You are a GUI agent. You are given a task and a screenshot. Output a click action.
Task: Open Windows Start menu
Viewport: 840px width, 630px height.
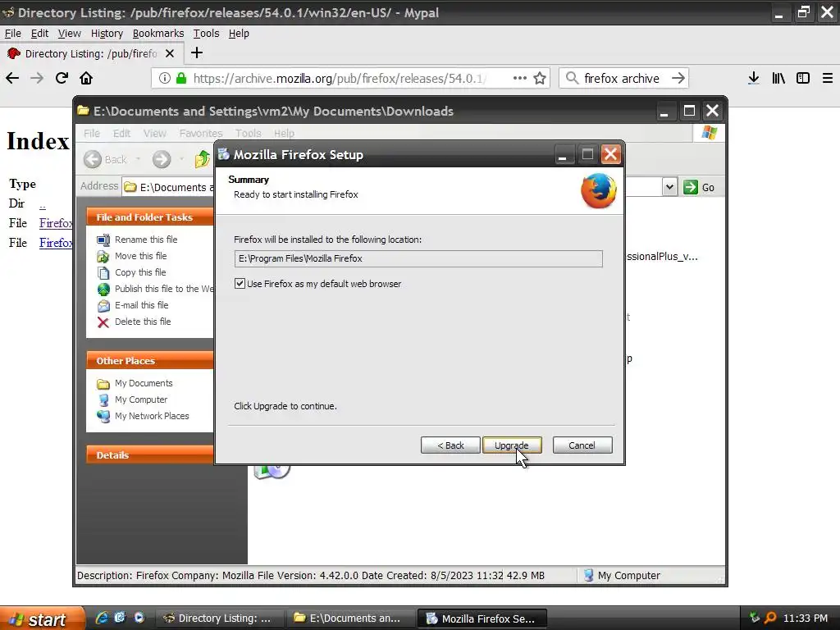click(x=42, y=619)
